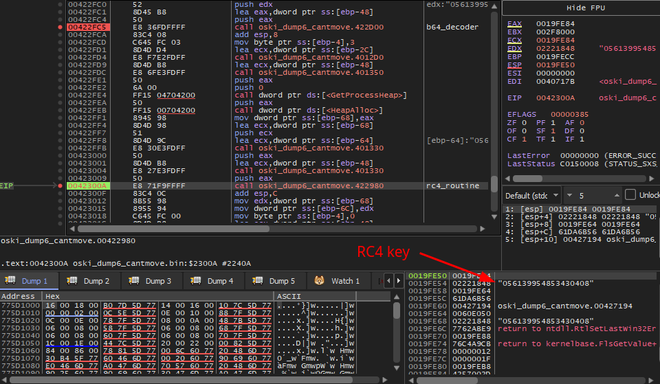Select argument row 5: [esp+10] 00427194

pyautogui.click(x=581, y=240)
